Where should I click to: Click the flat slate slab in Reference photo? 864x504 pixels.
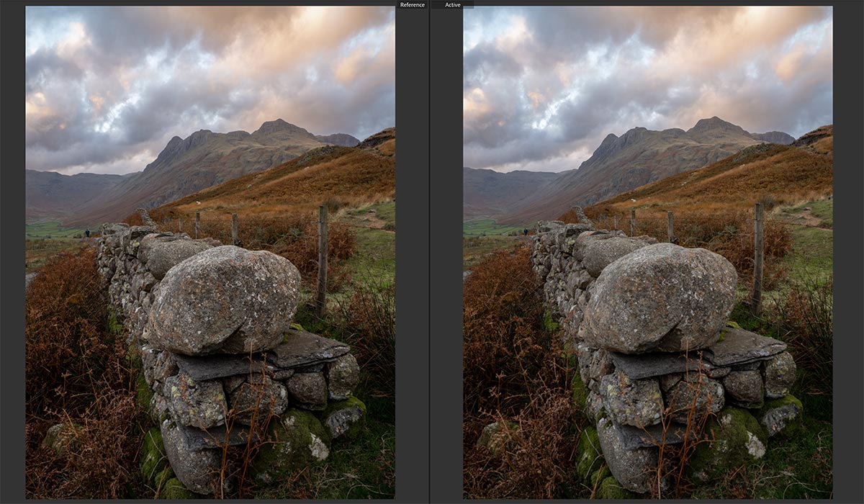click(310, 349)
